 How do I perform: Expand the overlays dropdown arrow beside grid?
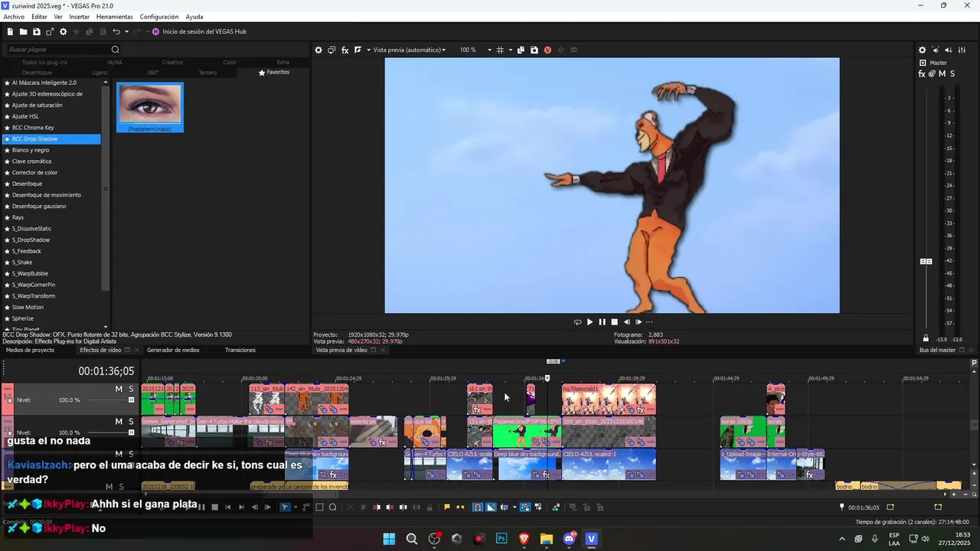pos(510,50)
